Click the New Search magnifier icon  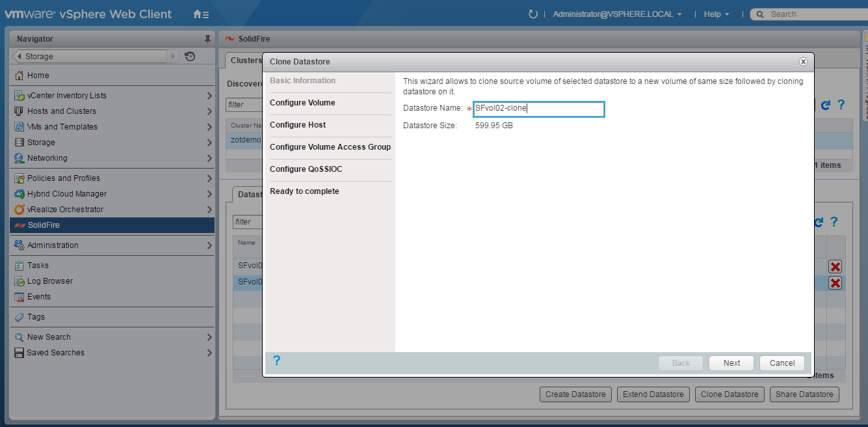(20, 337)
